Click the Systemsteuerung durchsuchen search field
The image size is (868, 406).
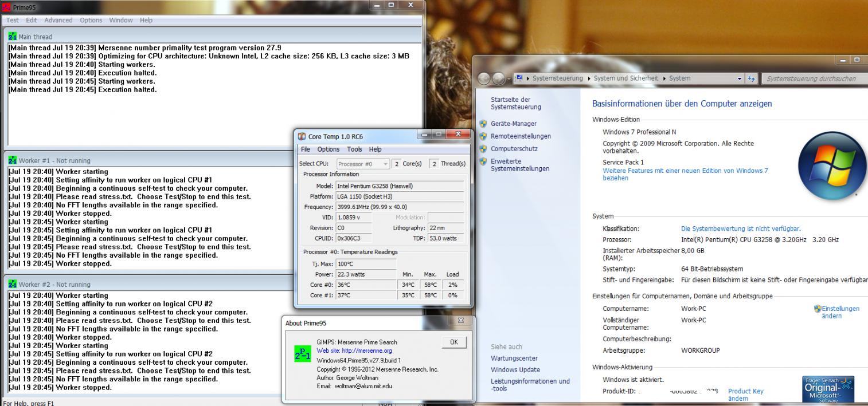[x=814, y=79]
